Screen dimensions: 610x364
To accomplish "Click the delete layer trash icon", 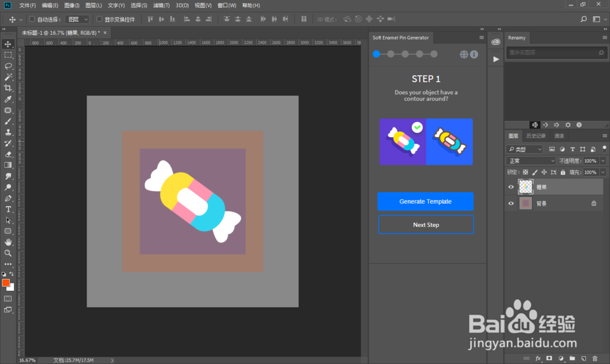I will click(595, 358).
